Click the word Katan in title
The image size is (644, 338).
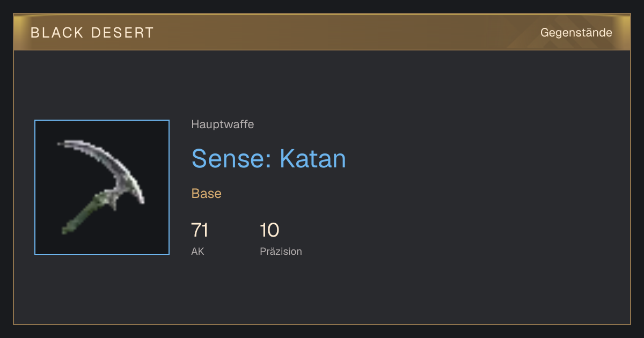pos(313,158)
